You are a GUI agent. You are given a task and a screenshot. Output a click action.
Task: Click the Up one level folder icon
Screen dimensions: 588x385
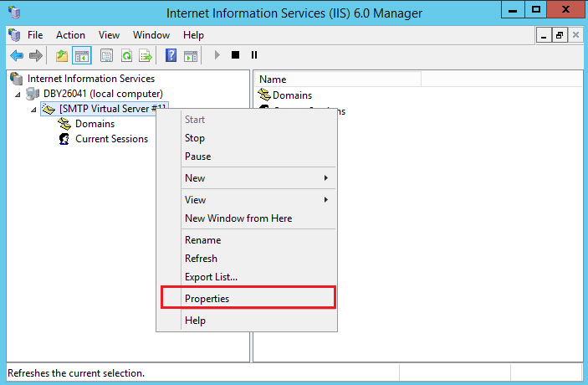point(62,55)
